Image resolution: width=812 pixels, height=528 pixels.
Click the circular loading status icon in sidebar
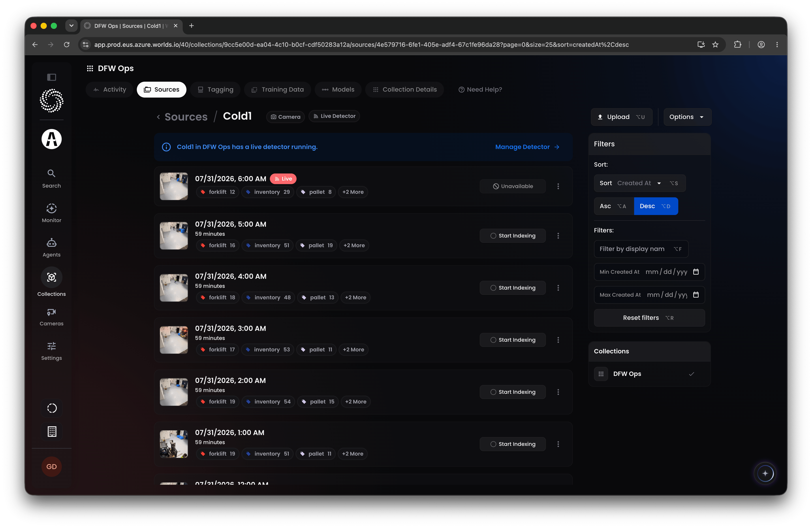[x=52, y=408]
